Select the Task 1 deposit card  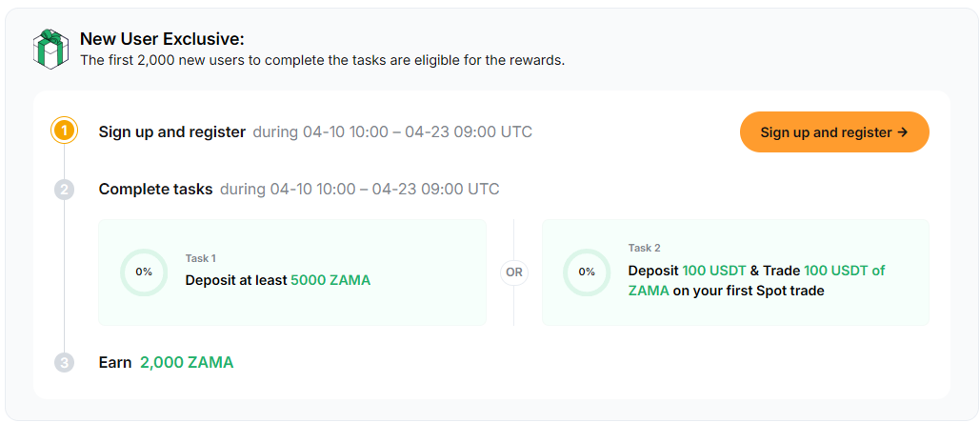291,272
